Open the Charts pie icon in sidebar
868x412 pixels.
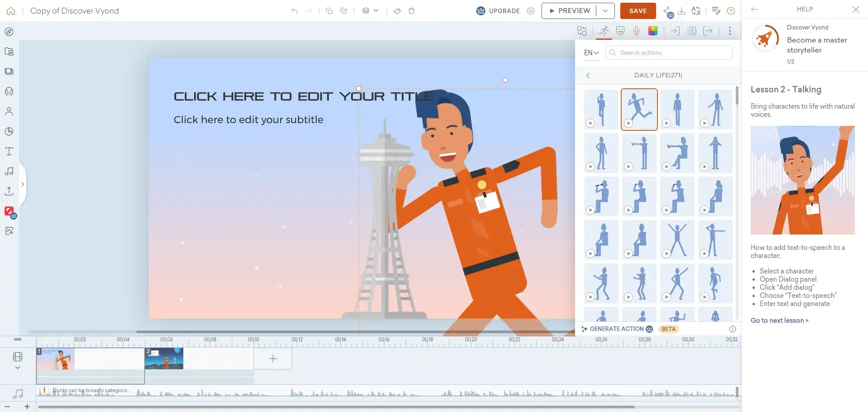pyautogui.click(x=9, y=131)
